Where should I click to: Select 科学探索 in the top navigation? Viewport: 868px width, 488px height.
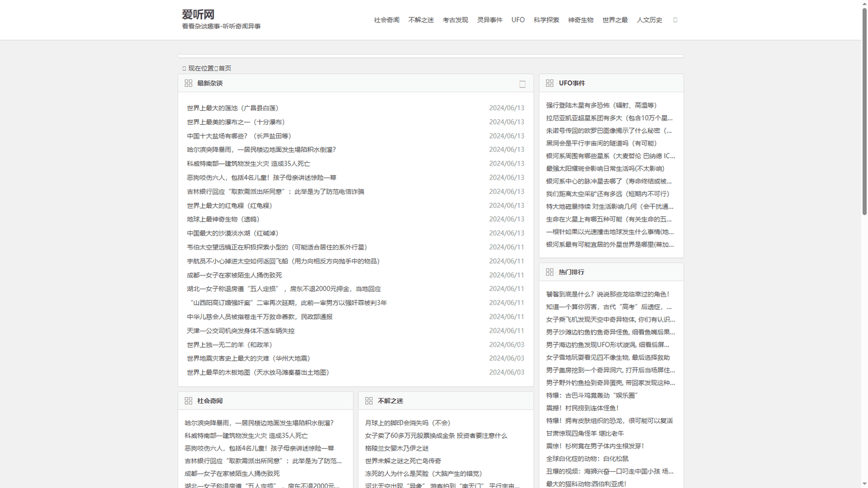[x=546, y=20]
